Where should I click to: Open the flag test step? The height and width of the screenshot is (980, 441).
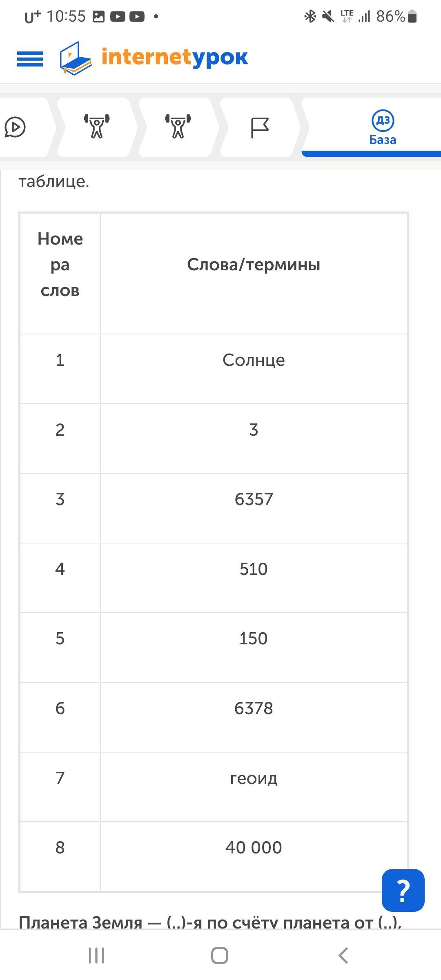coord(259,127)
